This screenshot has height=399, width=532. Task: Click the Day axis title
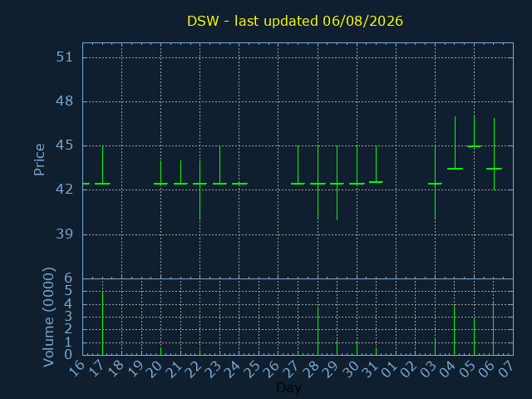[288, 388]
